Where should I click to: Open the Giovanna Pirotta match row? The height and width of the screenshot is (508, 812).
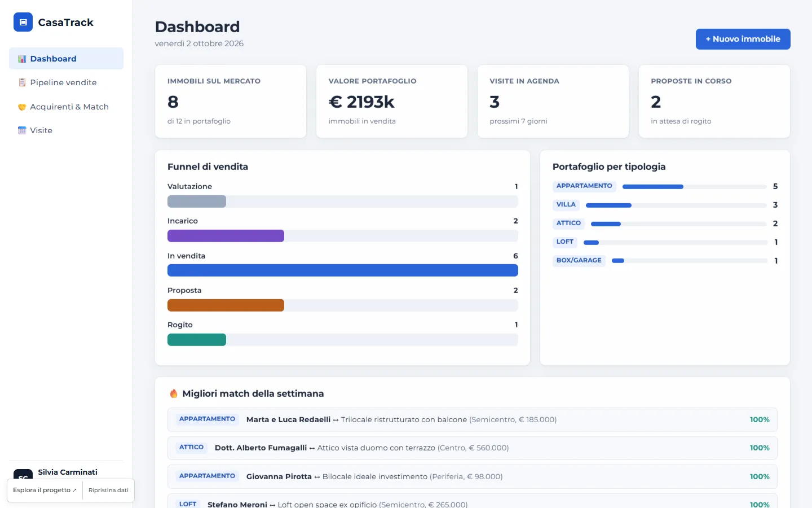pyautogui.click(x=473, y=476)
